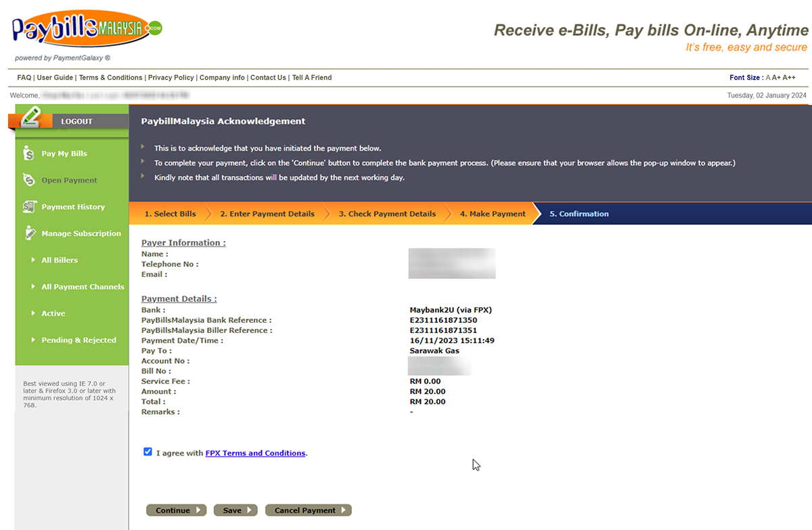This screenshot has height=530, width=812.
Task: Open the Terms & Conditions header link
Action: (x=111, y=78)
